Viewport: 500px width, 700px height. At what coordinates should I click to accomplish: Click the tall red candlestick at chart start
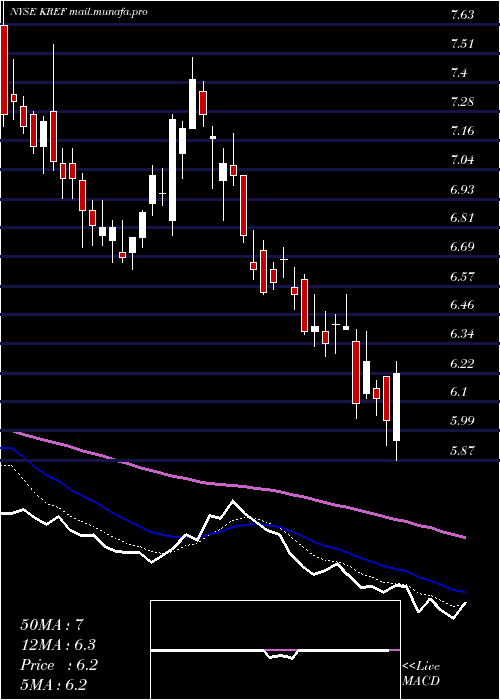tap(4, 70)
